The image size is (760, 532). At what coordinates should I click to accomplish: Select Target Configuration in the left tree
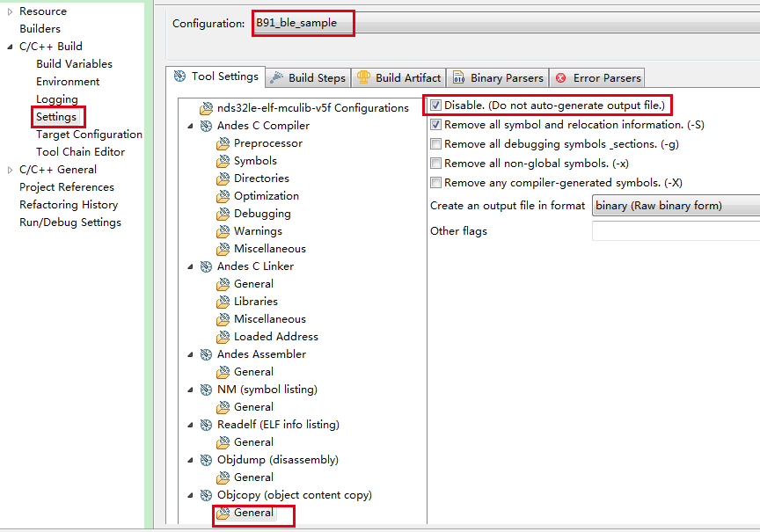pyautogui.click(x=89, y=135)
